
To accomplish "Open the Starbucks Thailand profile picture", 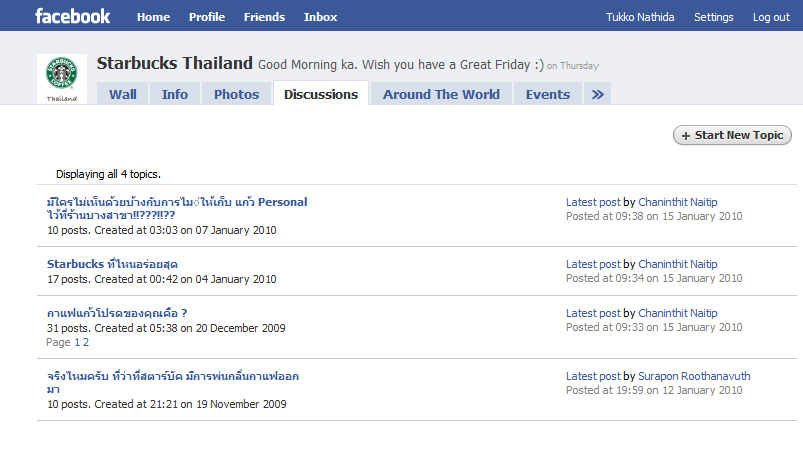I will coord(62,79).
